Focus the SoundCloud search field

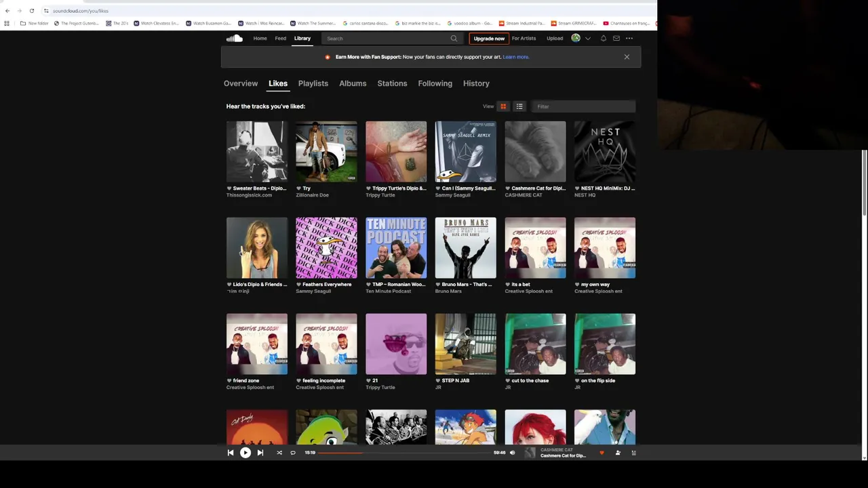391,39
